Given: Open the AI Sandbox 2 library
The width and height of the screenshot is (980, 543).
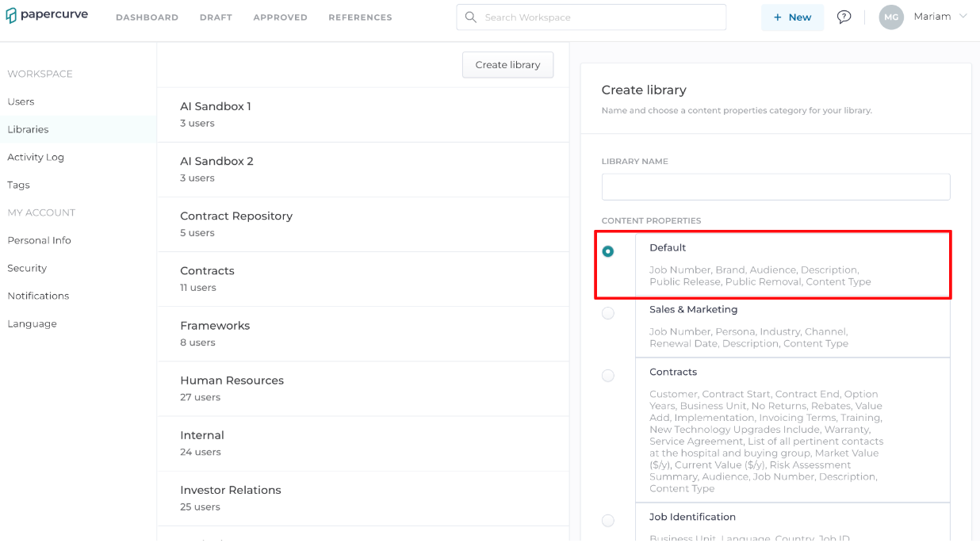Looking at the screenshot, I should (x=363, y=170).
